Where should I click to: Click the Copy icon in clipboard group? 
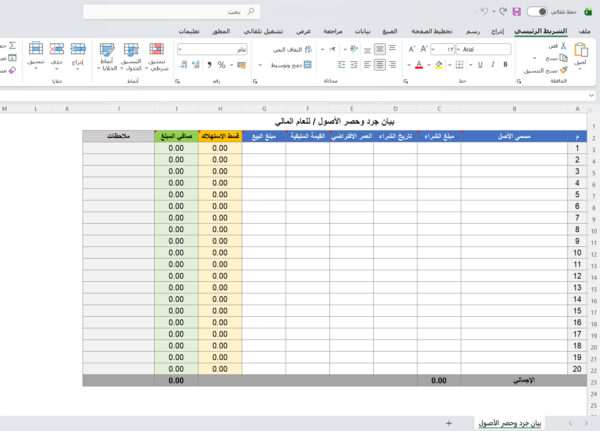click(563, 58)
